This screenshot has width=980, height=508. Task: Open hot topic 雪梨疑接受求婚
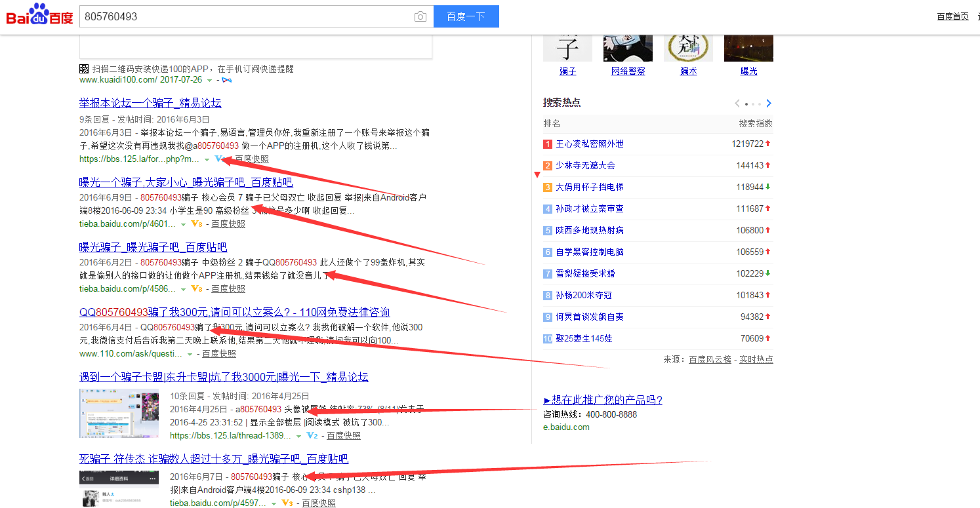tap(585, 273)
